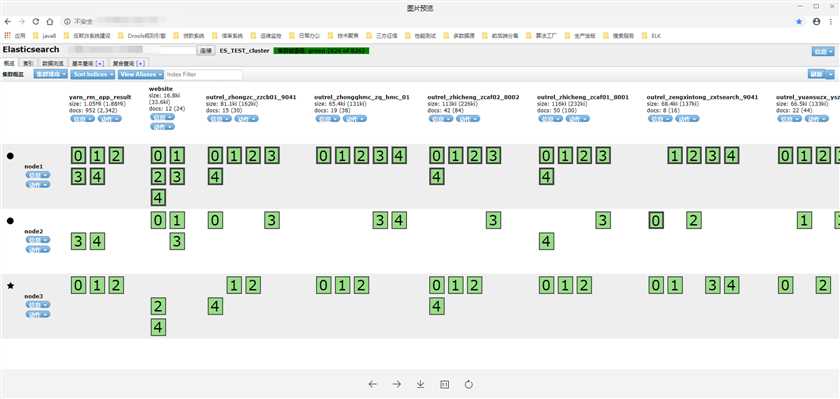
Task: Click the ES_TEST_cluster name label
Action: point(244,51)
